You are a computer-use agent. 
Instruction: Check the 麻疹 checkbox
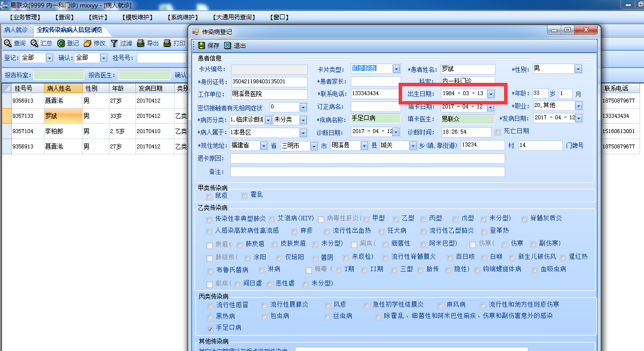(x=295, y=231)
